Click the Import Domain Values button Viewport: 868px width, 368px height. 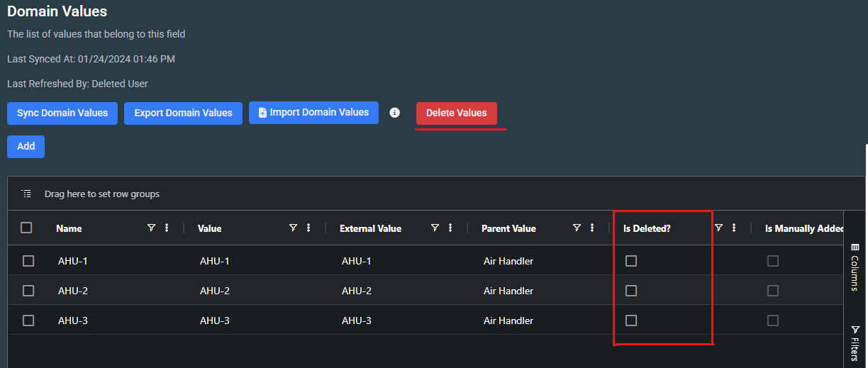(313, 113)
